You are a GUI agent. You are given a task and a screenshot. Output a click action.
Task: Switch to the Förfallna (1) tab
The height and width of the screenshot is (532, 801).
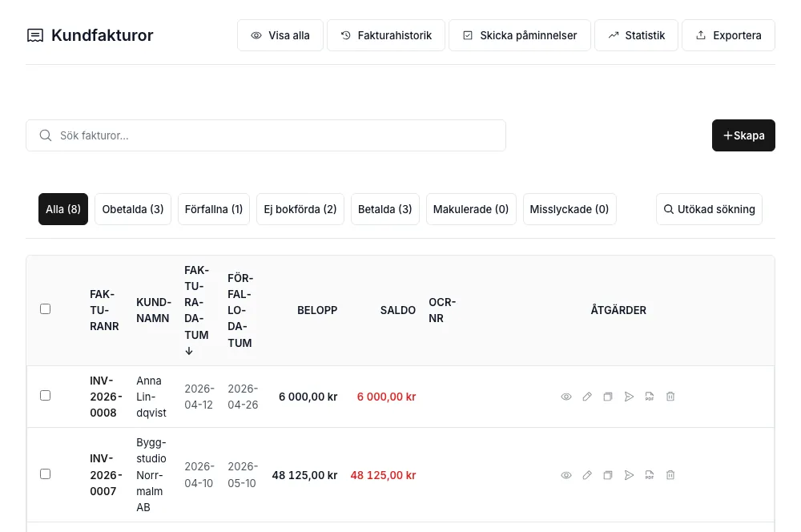214,209
